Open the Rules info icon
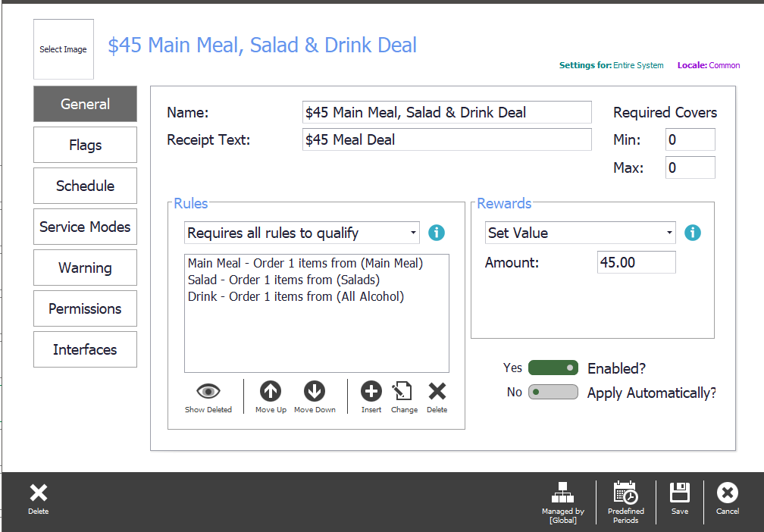Image resolution: width=764 pixels, height=532 pixels. point(436,233)
